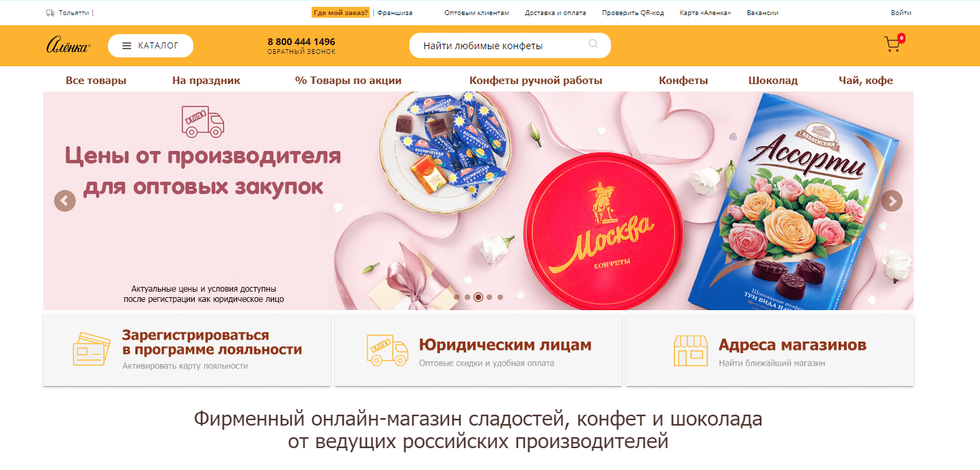Open the Каталог menu button
Screen dimensions: 980x470
[x=150, y=46]
